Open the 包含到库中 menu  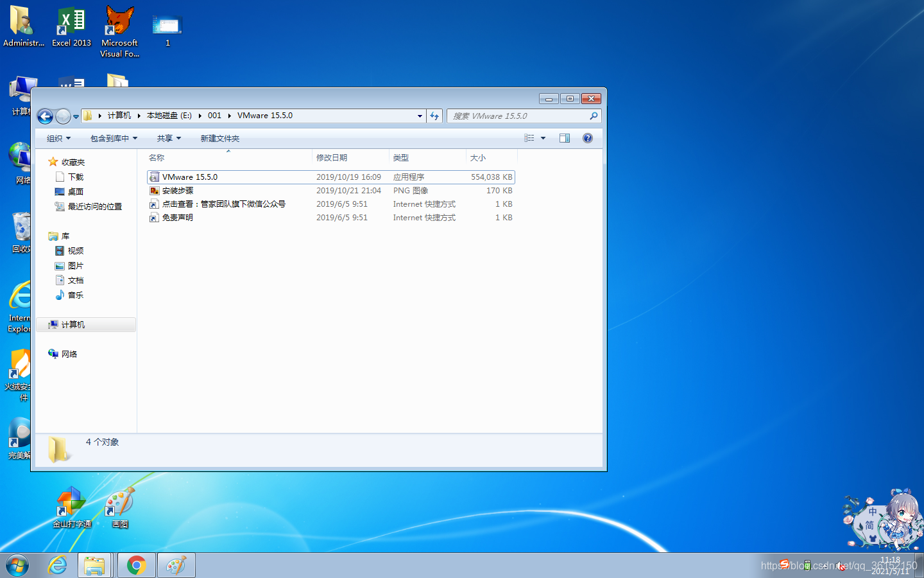[114, 139]
